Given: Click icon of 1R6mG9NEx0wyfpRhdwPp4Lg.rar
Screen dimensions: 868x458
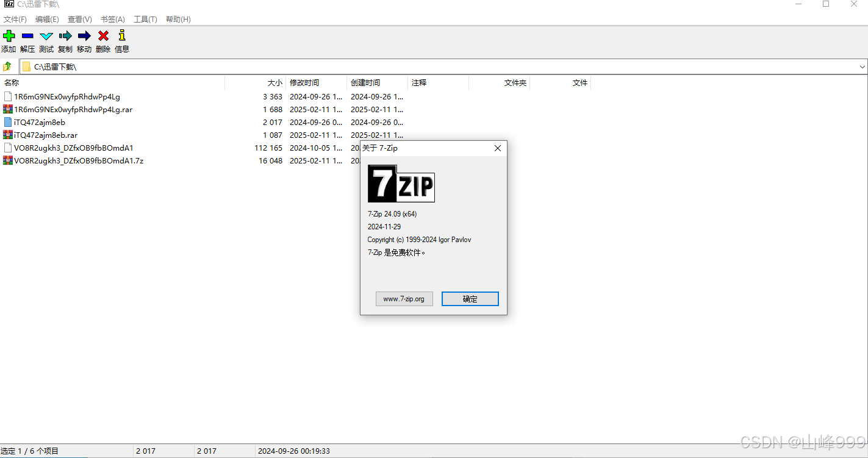Looking at the screenshot, I should 8,109.
